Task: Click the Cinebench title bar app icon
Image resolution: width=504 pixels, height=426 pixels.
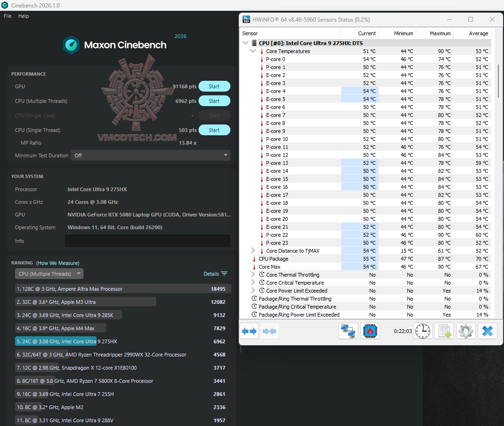Action: 5,5
